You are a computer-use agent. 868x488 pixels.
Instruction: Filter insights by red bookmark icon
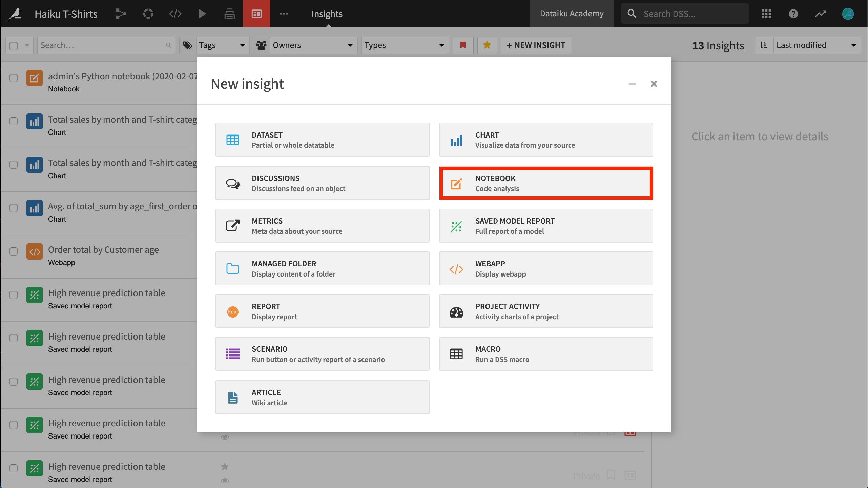coord(463,45)
